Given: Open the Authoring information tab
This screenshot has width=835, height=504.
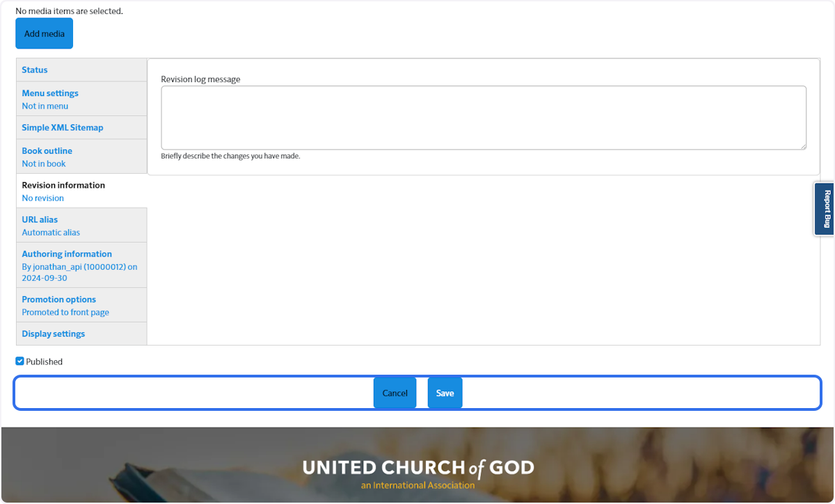Looking at the screenshot, I should (66, 253).
